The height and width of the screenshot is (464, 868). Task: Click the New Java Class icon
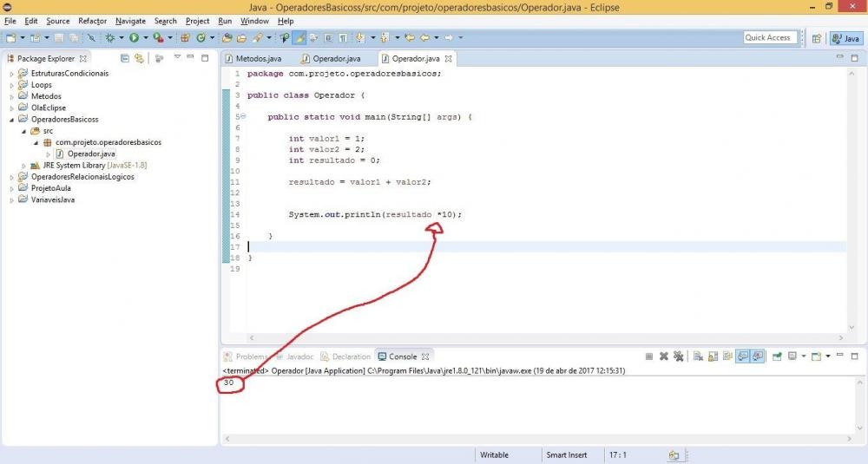pos(201,38)
